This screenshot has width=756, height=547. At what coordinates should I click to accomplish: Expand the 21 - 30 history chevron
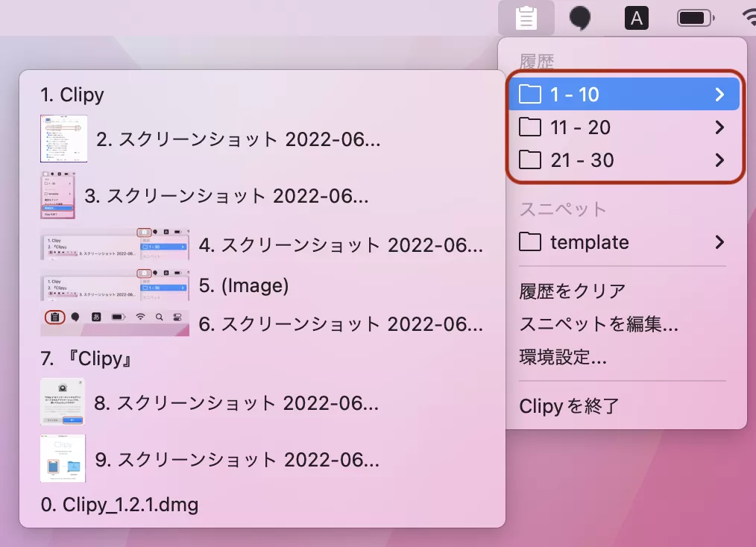[x=719, y=160]
